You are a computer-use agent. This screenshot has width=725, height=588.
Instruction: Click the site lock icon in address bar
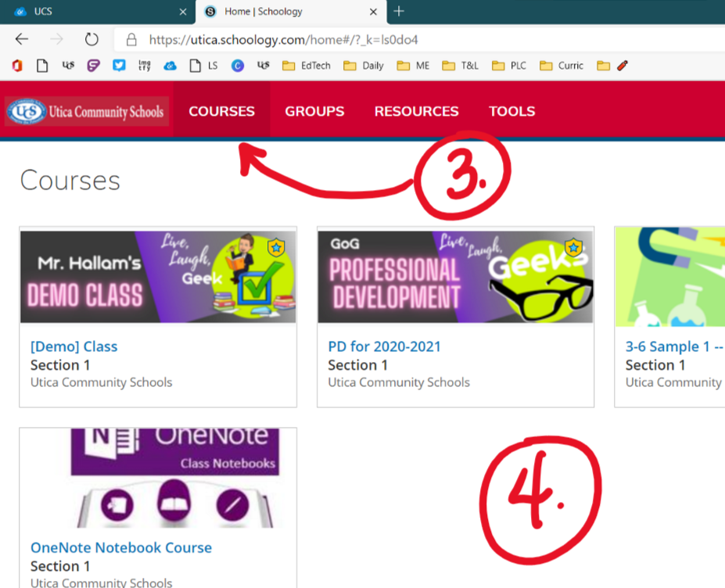coord(131,40)
